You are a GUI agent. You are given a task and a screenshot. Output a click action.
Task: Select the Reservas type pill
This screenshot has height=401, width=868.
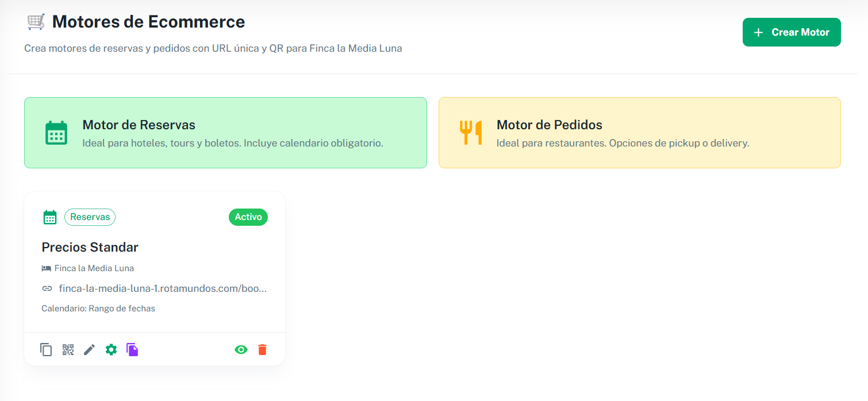tap(90, 217)
